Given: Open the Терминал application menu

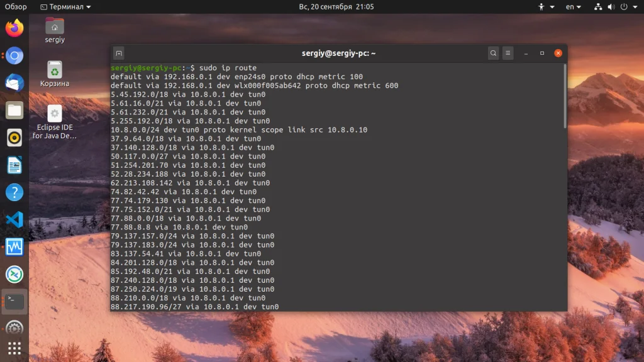Looking at the screenshot, I should pyautogui.click(x=65, y=6).
